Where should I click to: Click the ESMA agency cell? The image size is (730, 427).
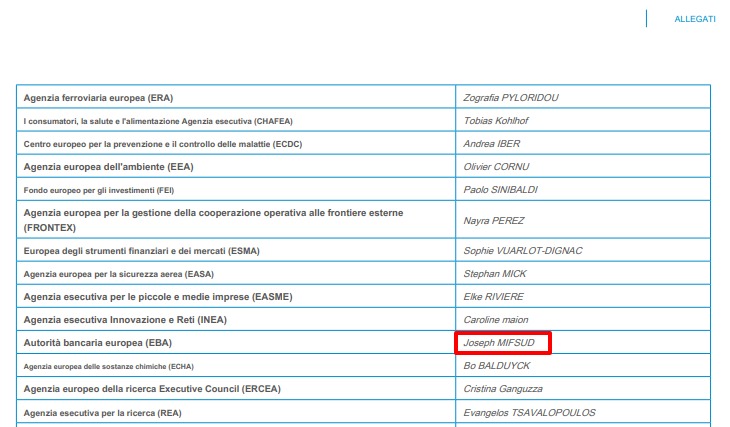click(x=236, y=251)
